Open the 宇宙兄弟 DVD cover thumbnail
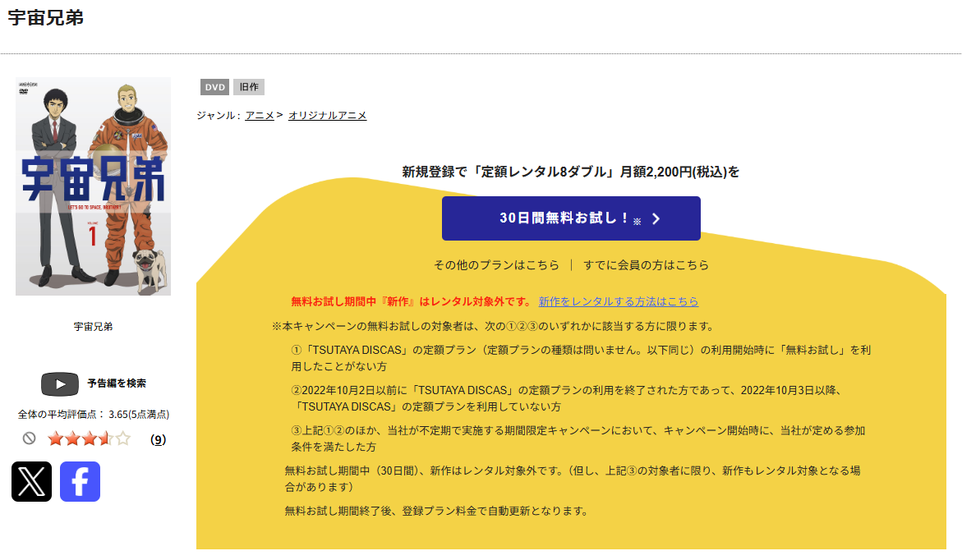The height and width of the screenshot is (560, 962). [x=94, y=186]
